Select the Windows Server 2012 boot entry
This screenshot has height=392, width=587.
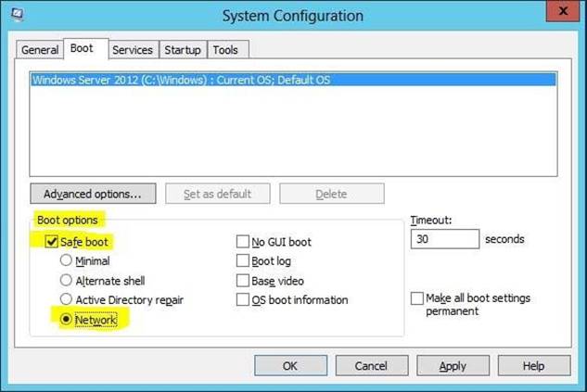(x=181, y=81)
